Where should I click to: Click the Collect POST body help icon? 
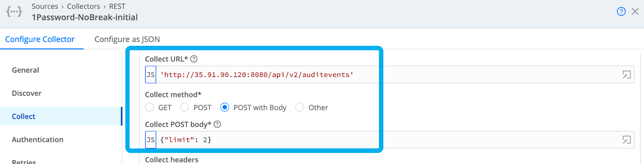[x=217, y=124]
